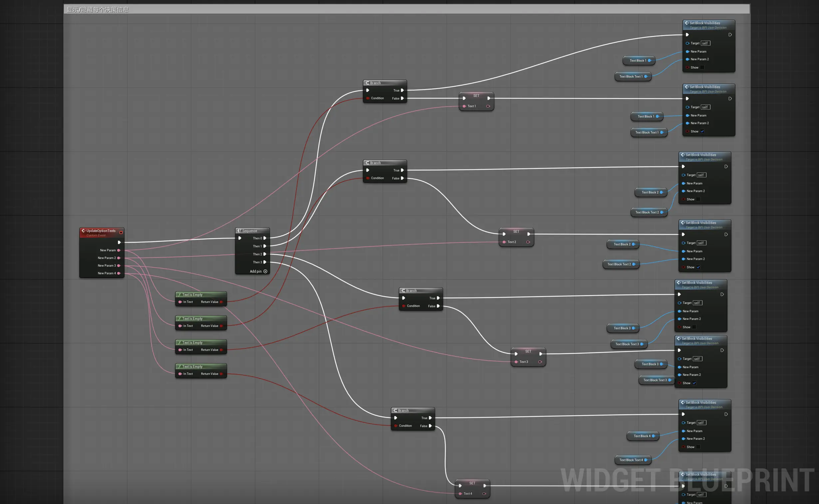Toggle Show checkbox on topmost Set Block Visibilities

702,67
